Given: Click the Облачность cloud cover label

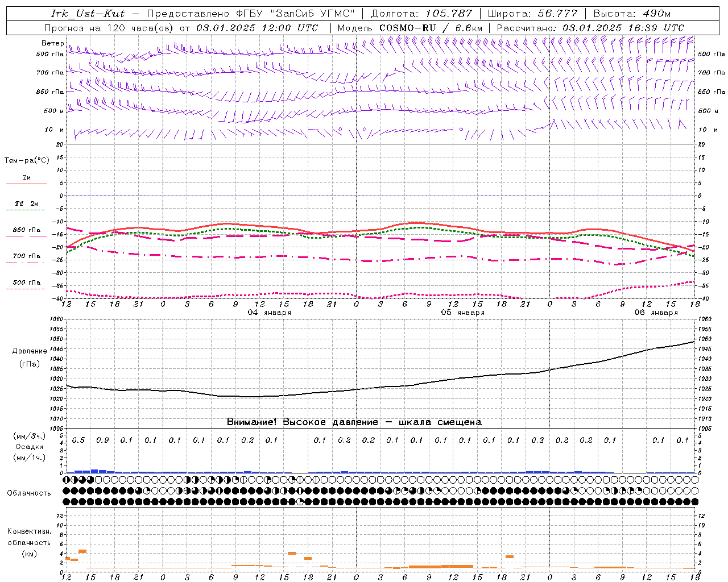Looking at the screenshot, I should coord(28,493).
